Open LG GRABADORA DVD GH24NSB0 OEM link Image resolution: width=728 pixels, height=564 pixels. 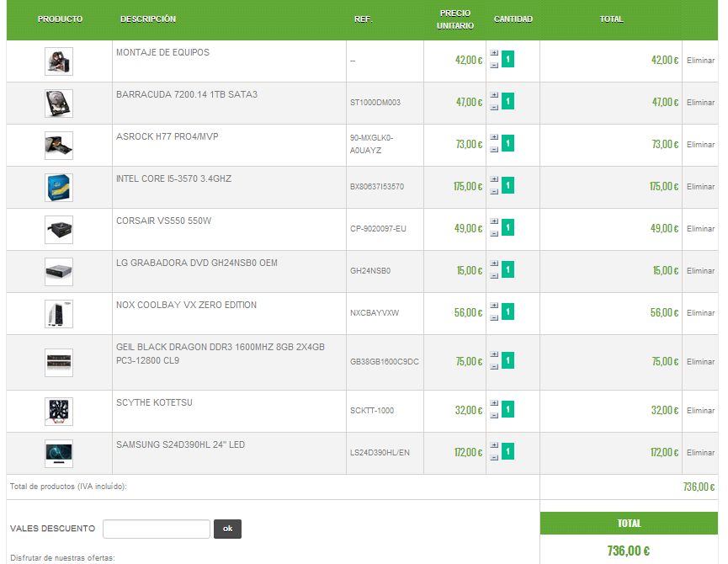click(x=197, y=263)
